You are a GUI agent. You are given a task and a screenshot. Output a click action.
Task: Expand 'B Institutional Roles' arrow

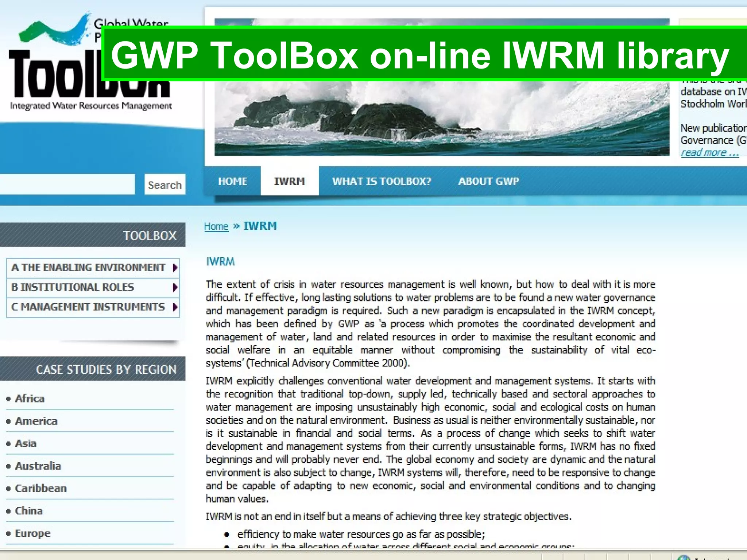pyautogui.click(x=175, y=287)
